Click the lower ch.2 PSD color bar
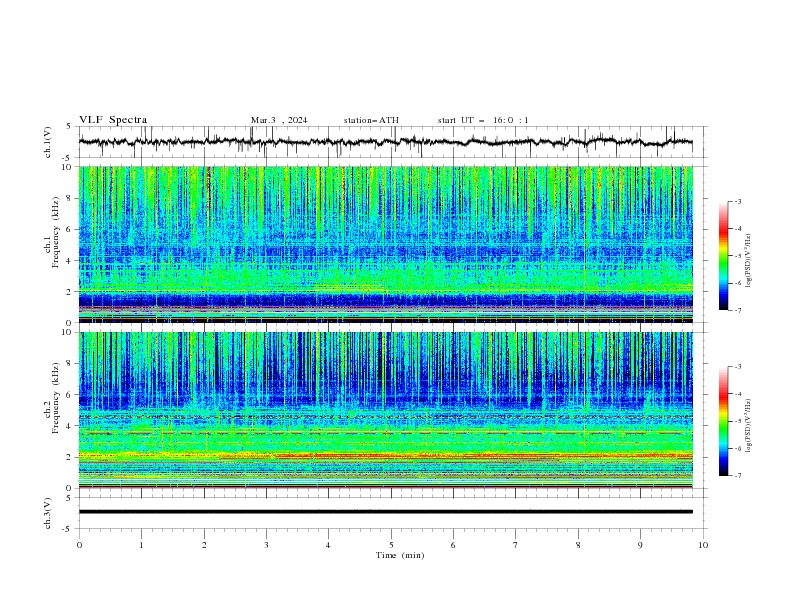Image resolution: width=792 pixels, height=612 pixels. point(723,421)
